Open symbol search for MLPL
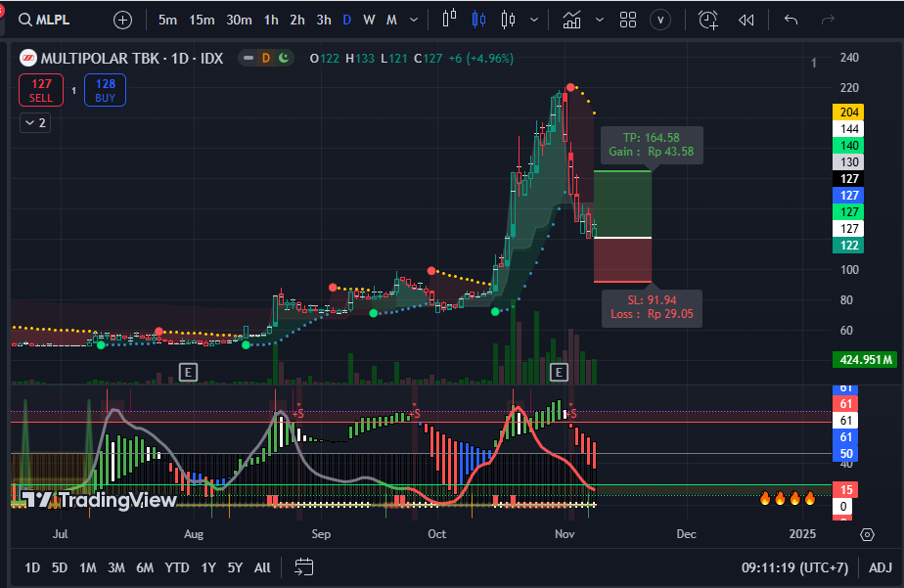904x588 pixels. tap(44, 20)
